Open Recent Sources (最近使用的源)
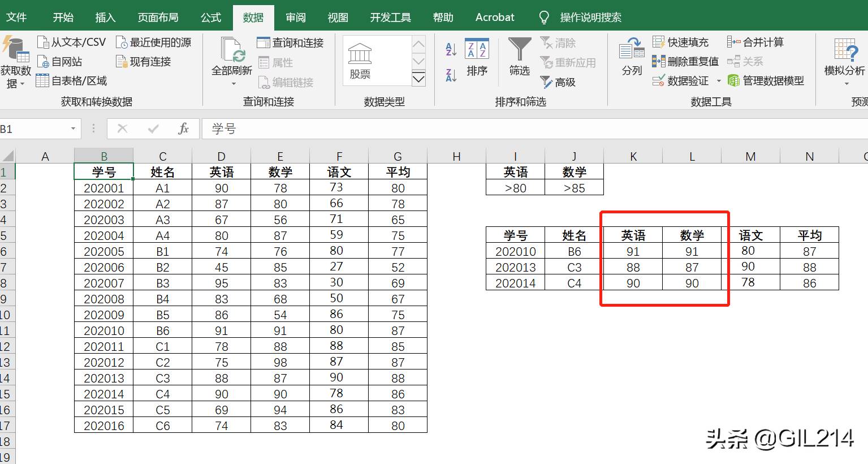Screen dimensions: 868x464 tap(154, 42)
